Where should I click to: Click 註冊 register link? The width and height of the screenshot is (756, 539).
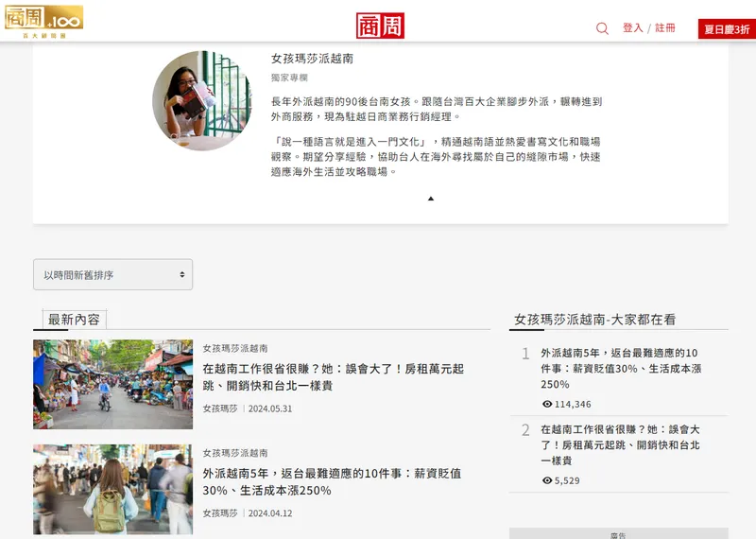point(665,28)
